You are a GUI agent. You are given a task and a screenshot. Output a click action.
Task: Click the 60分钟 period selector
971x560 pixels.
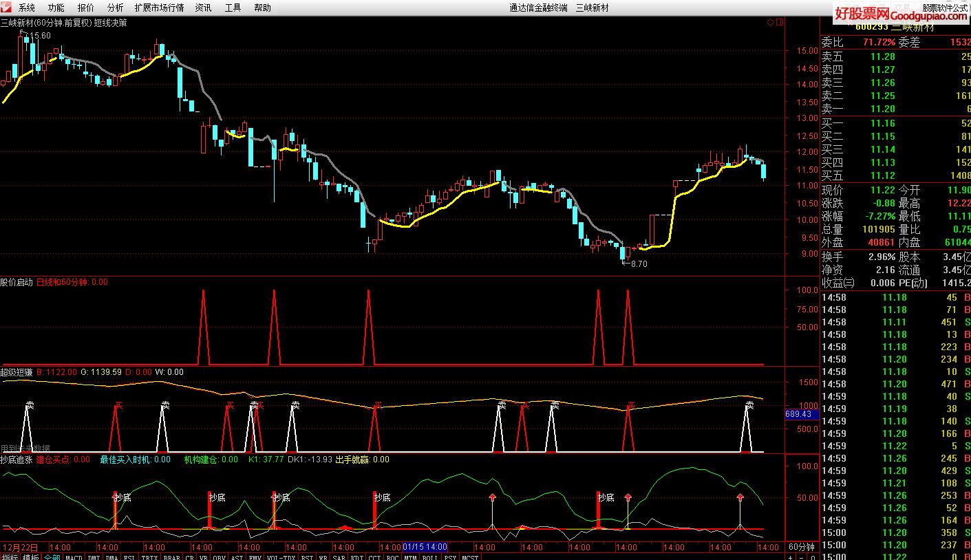[801, 547]
